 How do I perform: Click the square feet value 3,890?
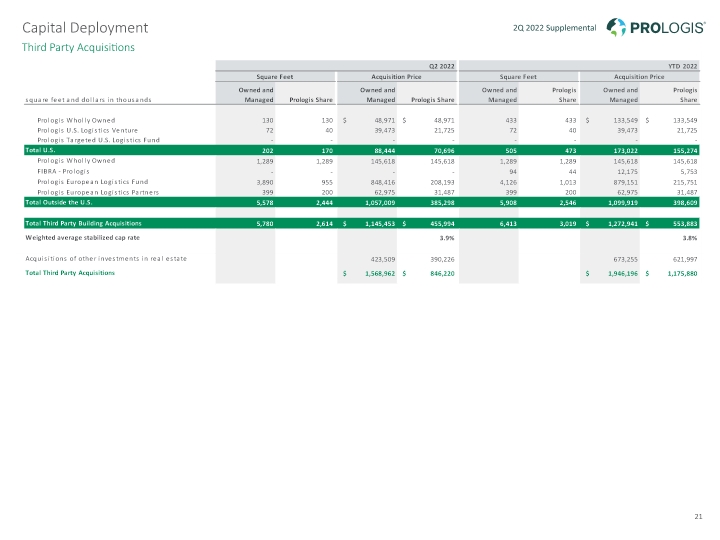264,182
